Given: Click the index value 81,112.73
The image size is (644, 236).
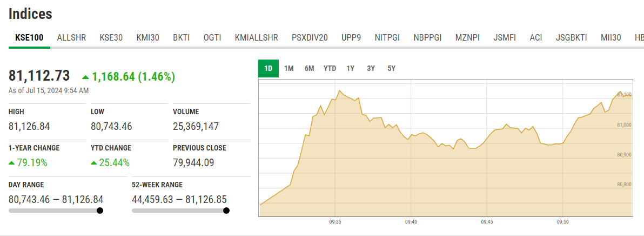Looking at the screenshot, I should coord(39,76).
